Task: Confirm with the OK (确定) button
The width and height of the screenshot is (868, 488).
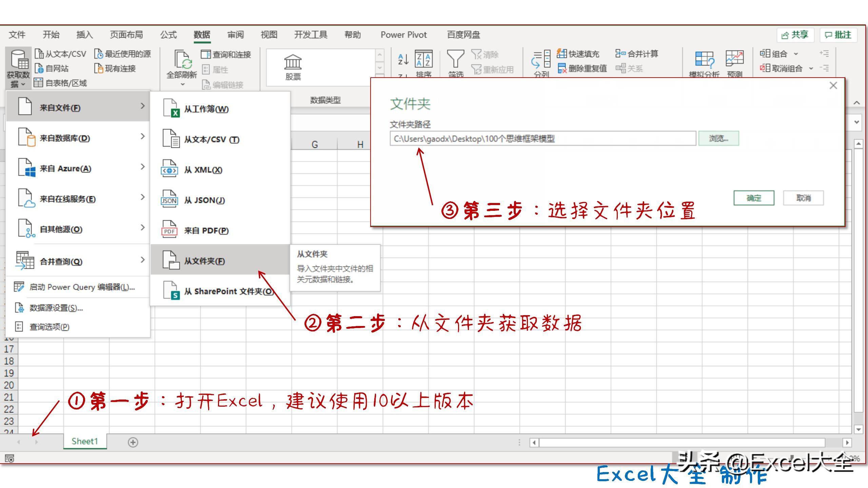Action: click(754, 198)
